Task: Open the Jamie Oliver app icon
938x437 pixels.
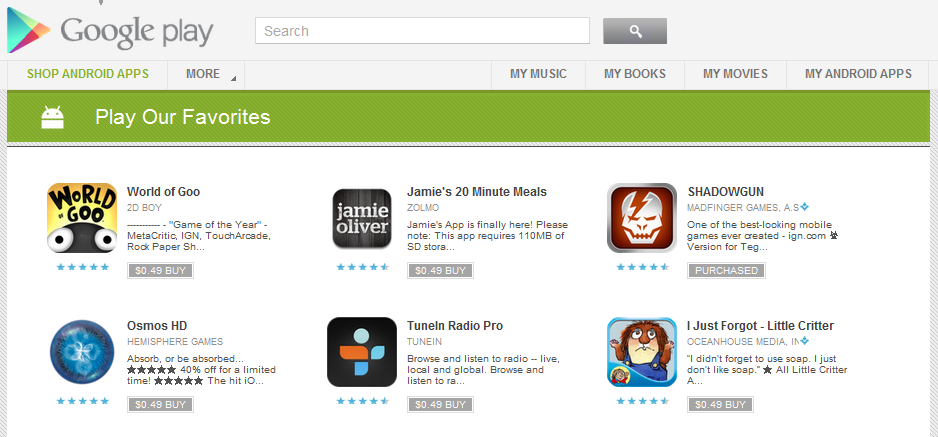Action: [x=362, y=218]
